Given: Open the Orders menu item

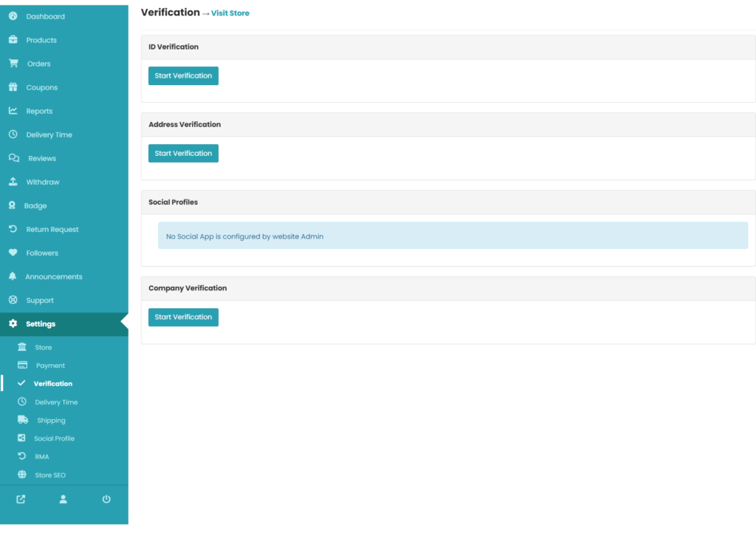Looking at the screenshot, I should 64,64.
